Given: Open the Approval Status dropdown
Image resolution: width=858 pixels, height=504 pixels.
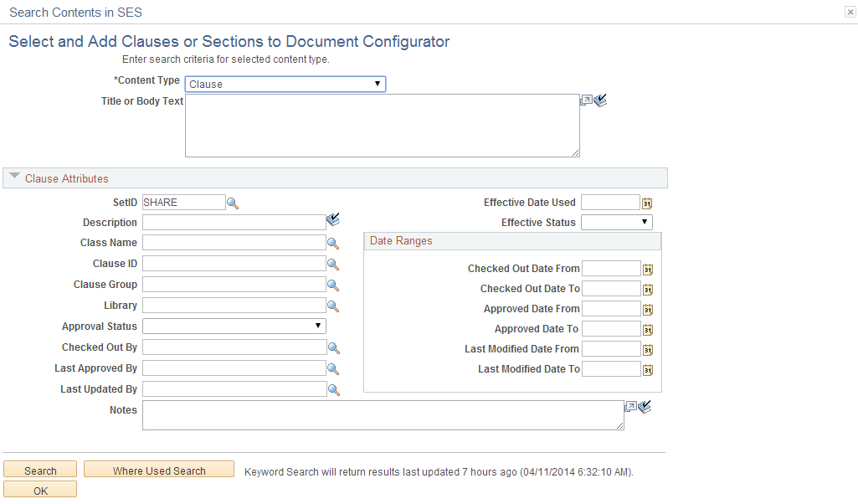Looking at the screenshot, I should (x=317, y=326).
